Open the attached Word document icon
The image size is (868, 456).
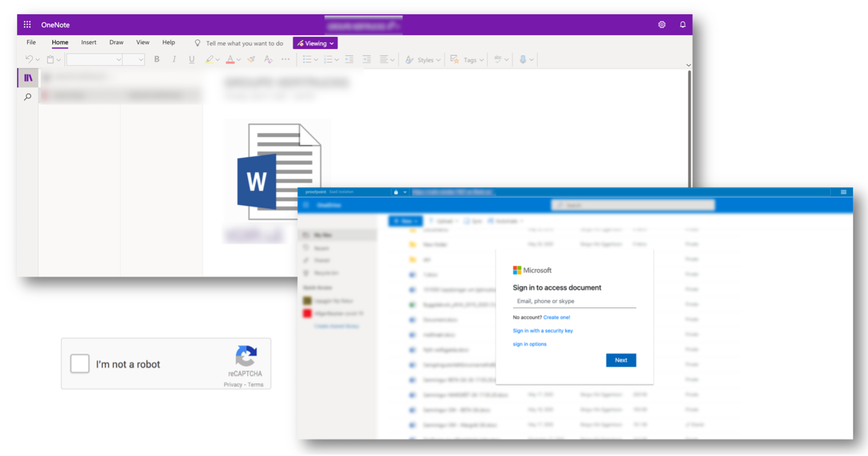point(279,172)
